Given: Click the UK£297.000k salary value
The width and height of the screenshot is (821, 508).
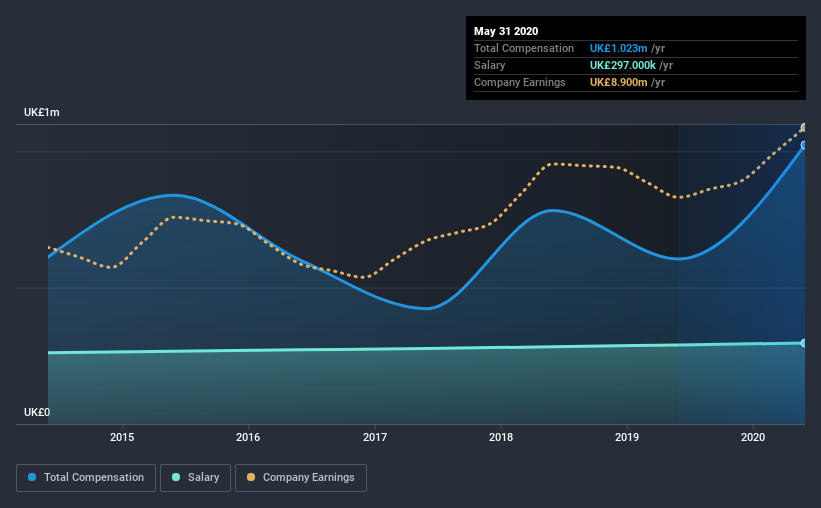Looking at the screenshot, I should tap(623, 65).
